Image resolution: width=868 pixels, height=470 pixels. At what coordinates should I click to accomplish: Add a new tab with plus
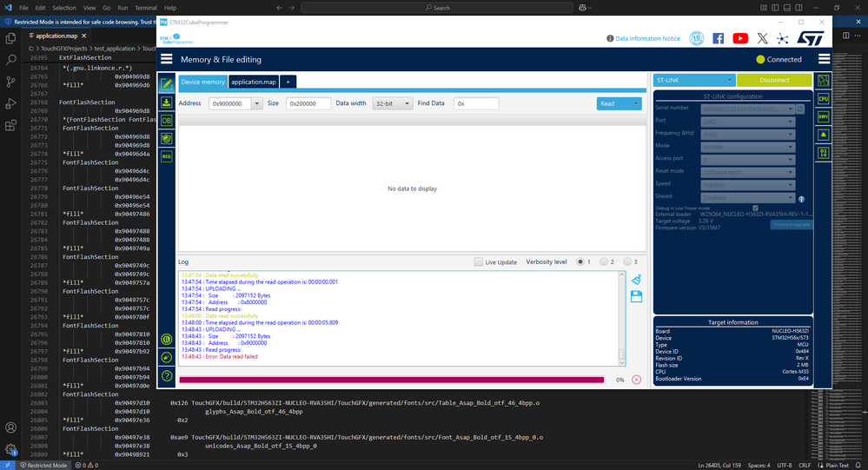[x=288, y=82]
